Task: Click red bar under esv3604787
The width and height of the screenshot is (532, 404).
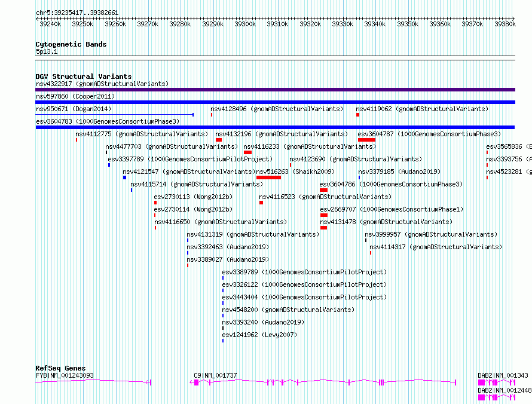Action: (366, 140)
